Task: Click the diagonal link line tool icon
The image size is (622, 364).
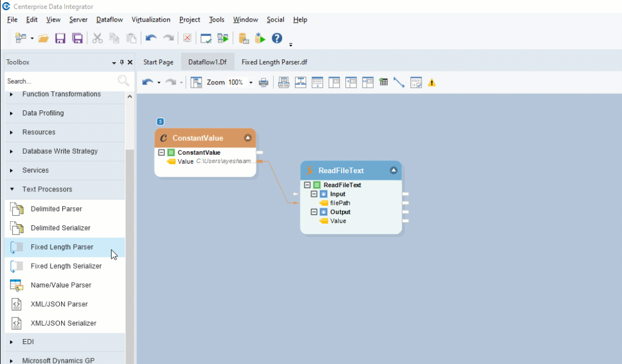Action: pyautogui.click(x=399, y=83)
